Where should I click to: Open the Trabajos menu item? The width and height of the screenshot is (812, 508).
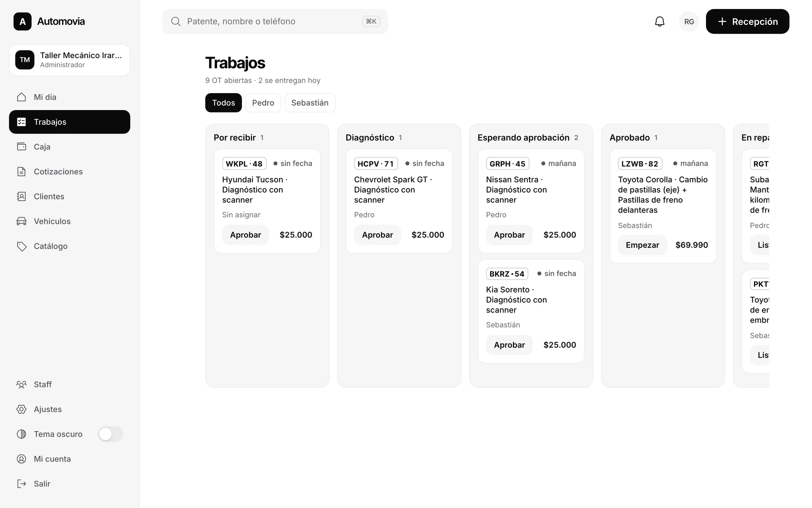(x=69, y=122)
